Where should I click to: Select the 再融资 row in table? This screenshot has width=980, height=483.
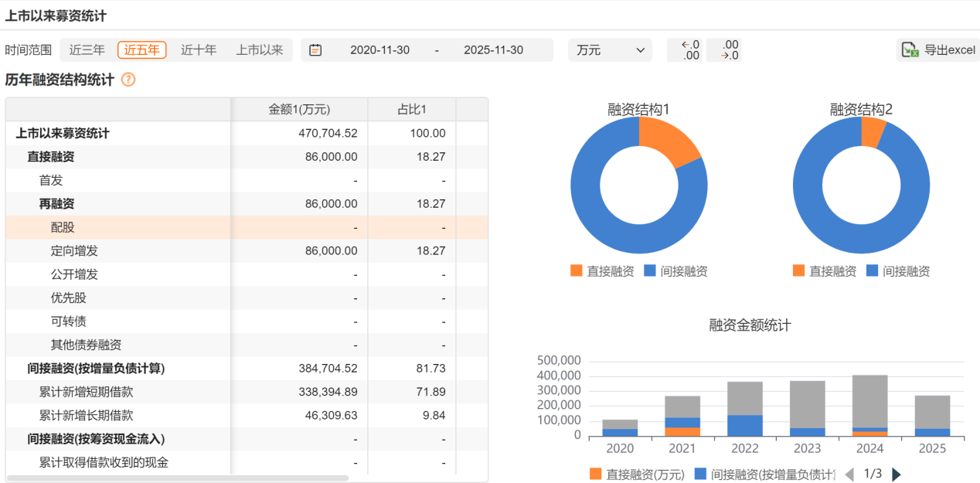(56, 204)
